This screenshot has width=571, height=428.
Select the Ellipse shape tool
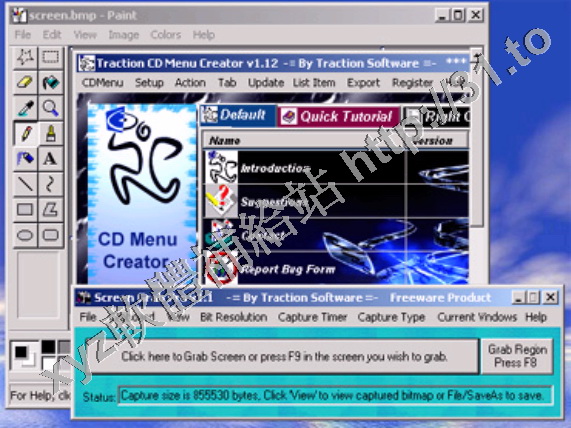25,235
